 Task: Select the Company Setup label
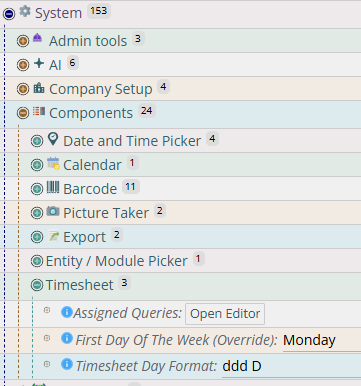click(x=101, y=89)
